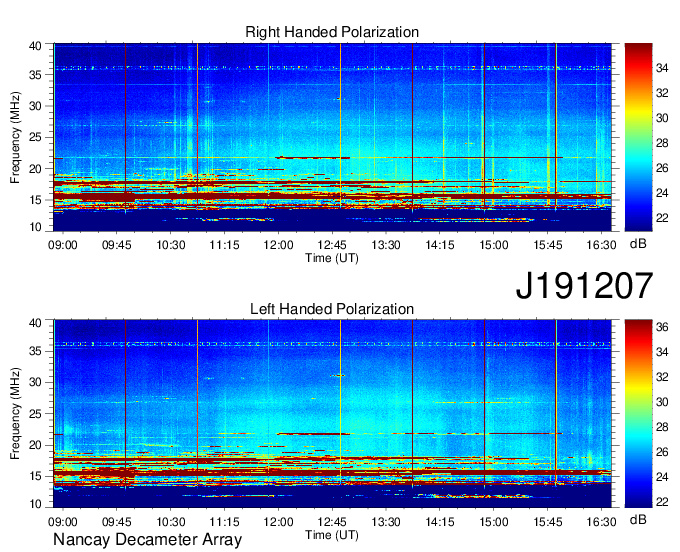Click 40 MHz tick on bottom plot
The image size is (680, 552).
coord(35,323)
